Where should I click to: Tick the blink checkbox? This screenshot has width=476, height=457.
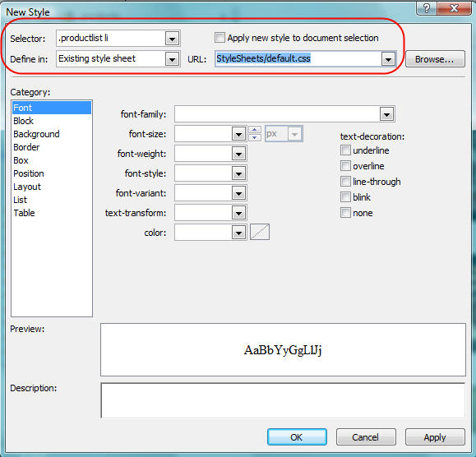pyautogui.click(x=345, y=197)
